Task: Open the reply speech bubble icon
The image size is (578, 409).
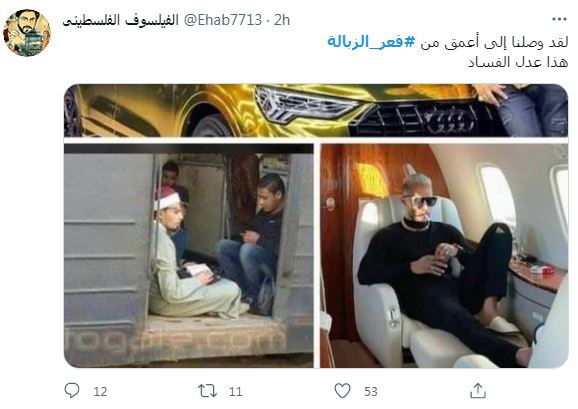Action: coord(72,391)
